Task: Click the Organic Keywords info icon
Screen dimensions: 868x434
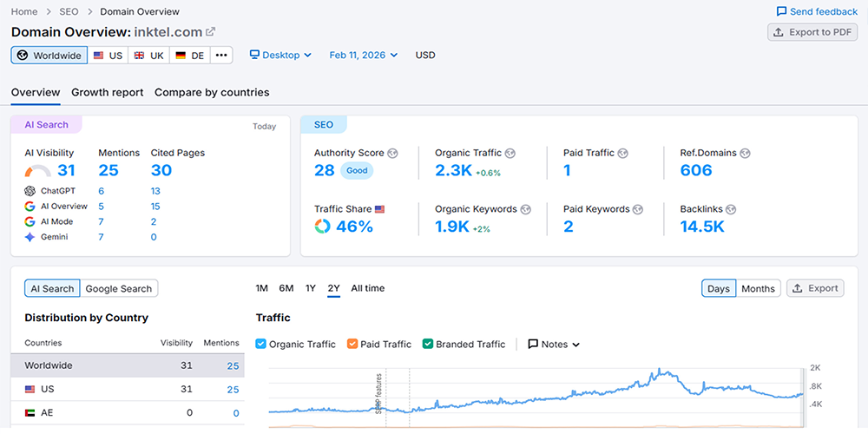Action: tap(526, 209)
